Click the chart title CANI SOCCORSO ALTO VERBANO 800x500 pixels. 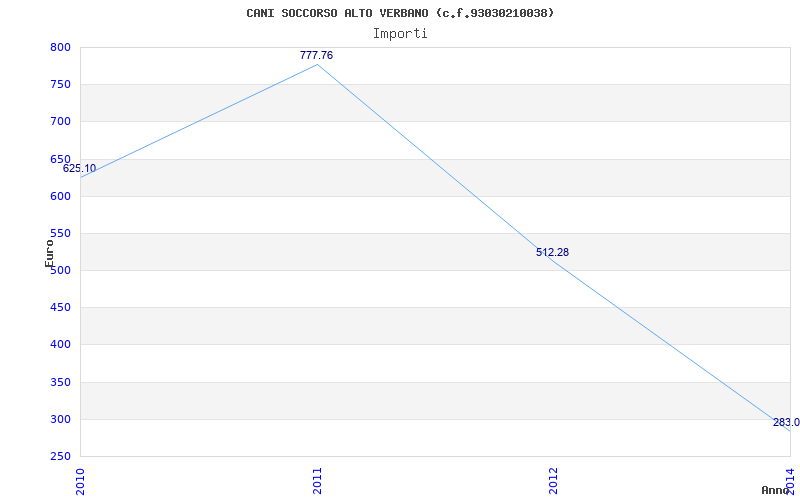coord(399,13)
